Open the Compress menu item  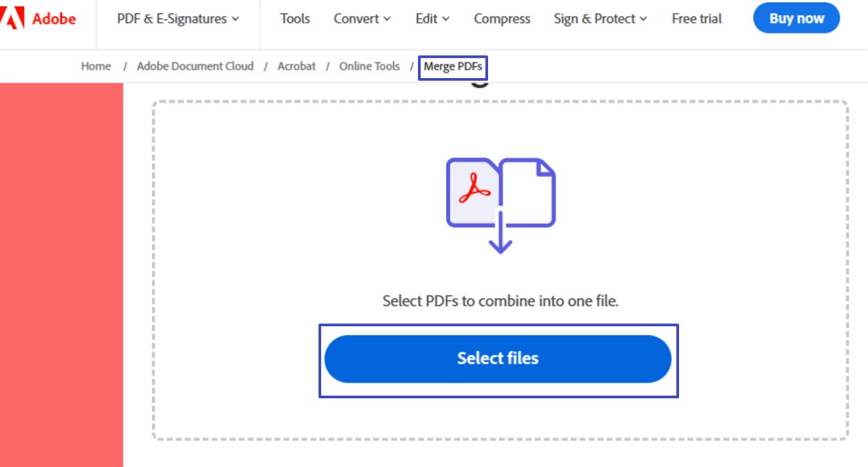(x=501, y=19)
